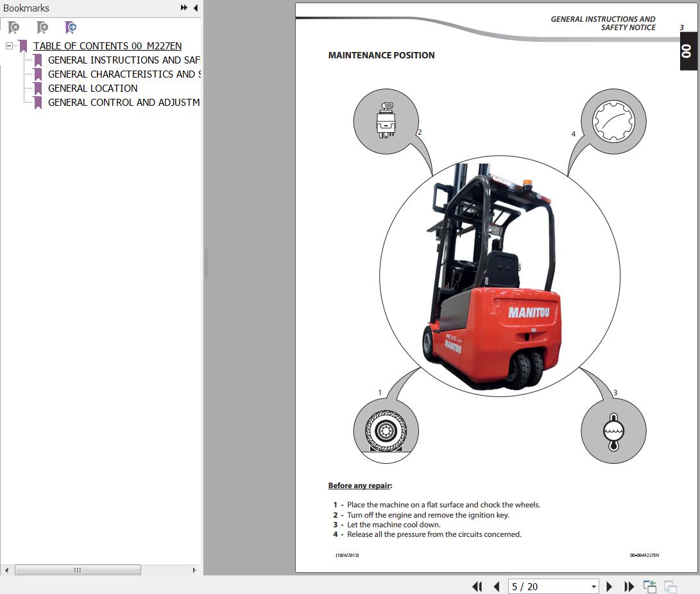This screenshot has height=594, width=700.
Task: Open GENERAL CHARACTERISTICS bookmark
Action: (x=124, y=74)
